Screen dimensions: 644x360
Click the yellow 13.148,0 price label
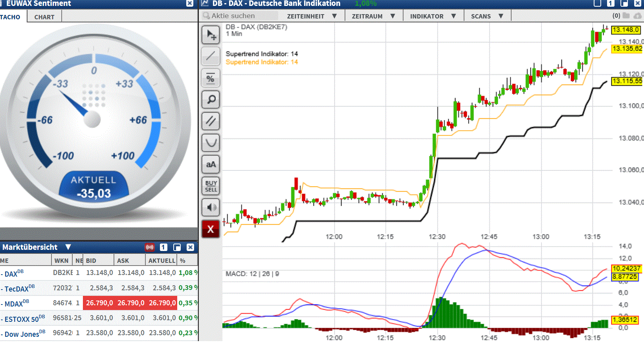click(x=626, y=30)
